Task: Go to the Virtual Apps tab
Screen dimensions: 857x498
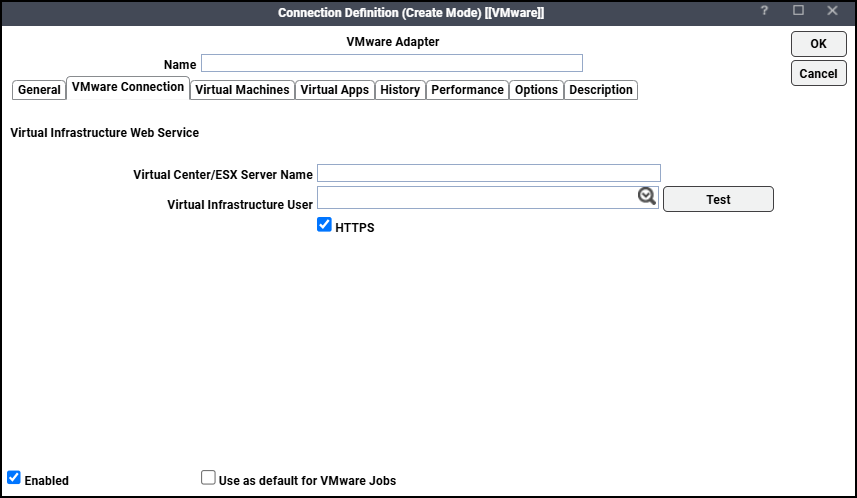Action: tap(334, 90)
